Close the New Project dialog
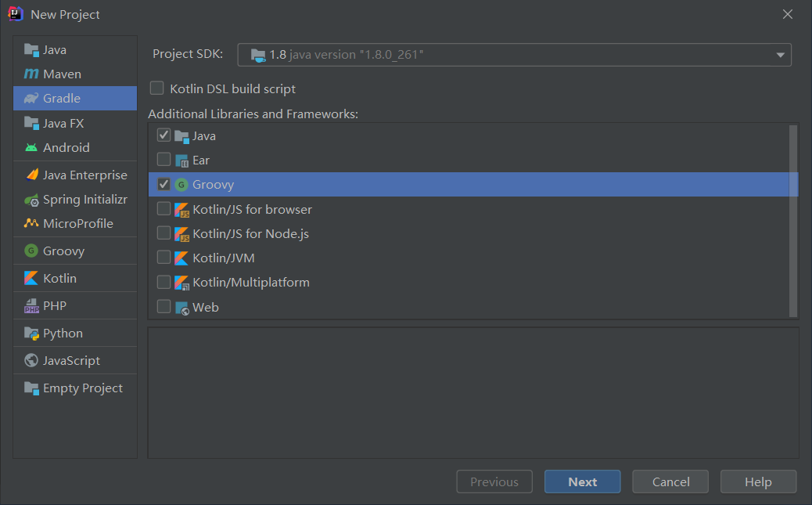Screen dimensions: 812x505 coord(788,15)
